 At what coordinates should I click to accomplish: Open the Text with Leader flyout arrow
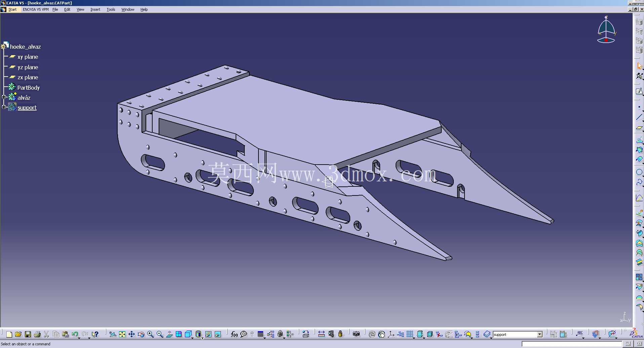pyautogui.click(x=583, y=338)
